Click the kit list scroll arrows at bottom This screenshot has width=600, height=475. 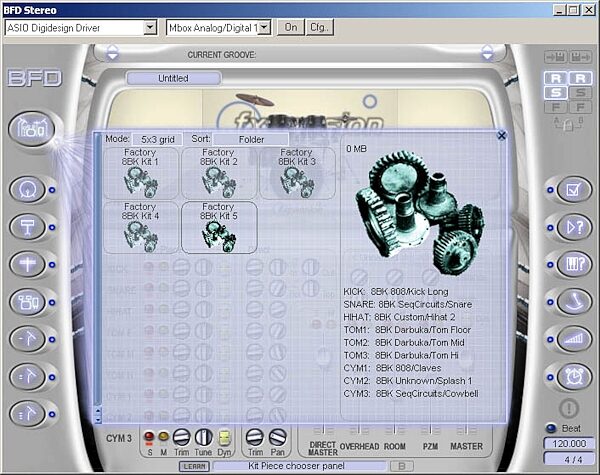(98, 415)
